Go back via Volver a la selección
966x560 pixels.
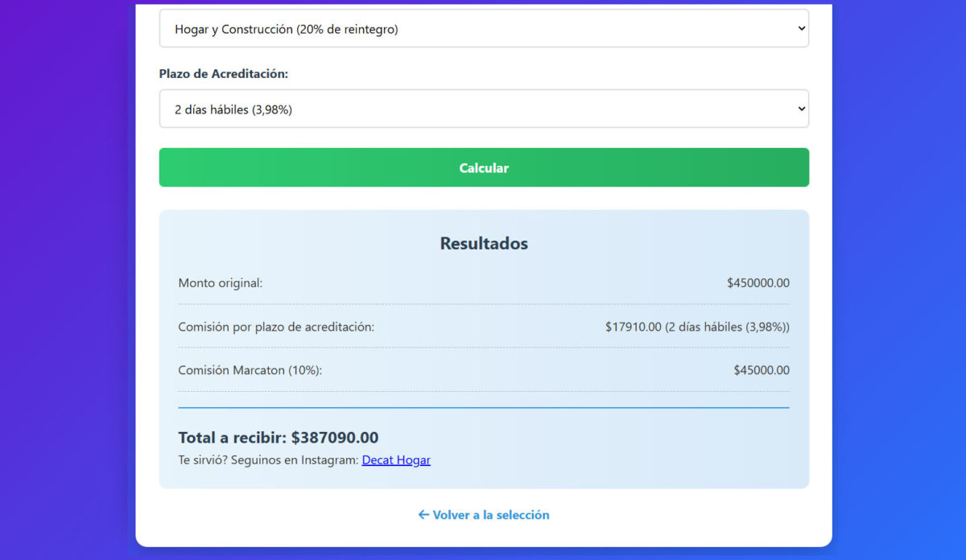[484, 515]
